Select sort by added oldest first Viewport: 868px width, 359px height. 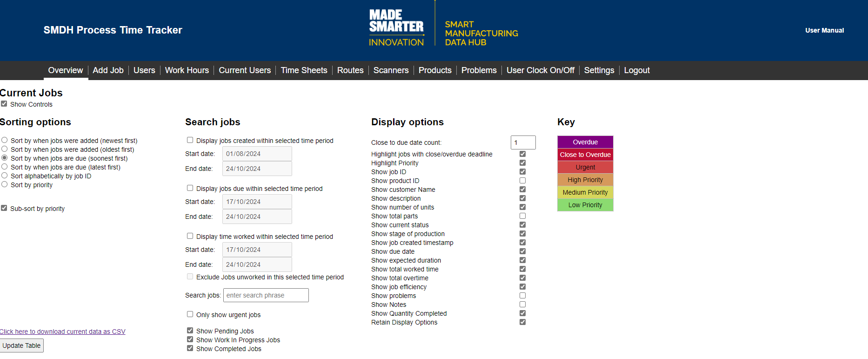point(5,149)
